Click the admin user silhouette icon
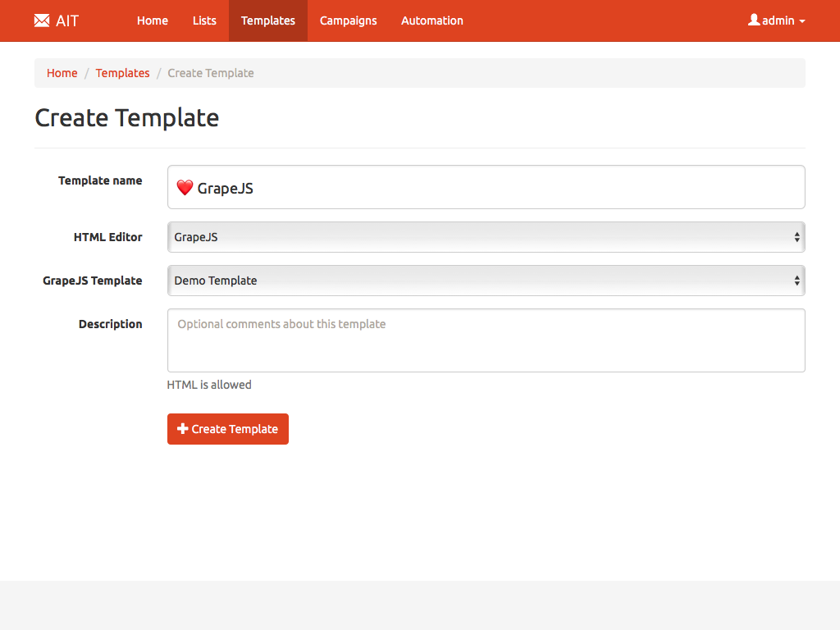The image size is (840, 630). click(754, 20)
